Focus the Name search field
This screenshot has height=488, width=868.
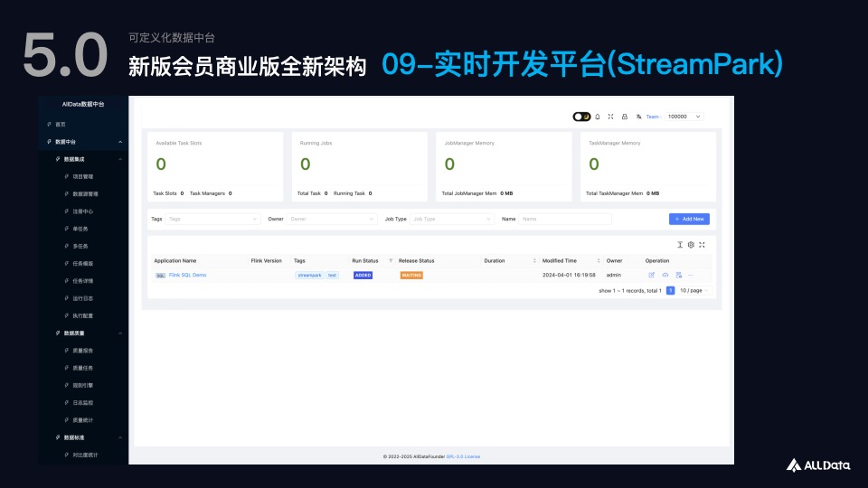(x=565, y=219)
